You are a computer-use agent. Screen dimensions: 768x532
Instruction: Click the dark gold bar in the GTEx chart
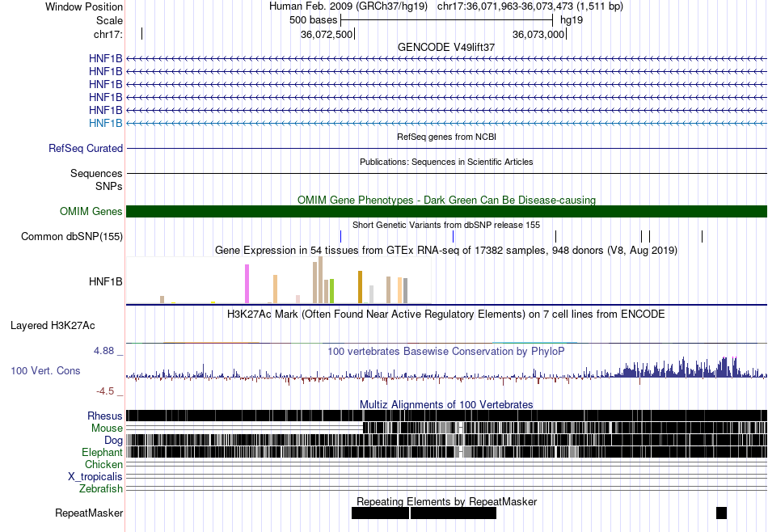tap(360, 287)
